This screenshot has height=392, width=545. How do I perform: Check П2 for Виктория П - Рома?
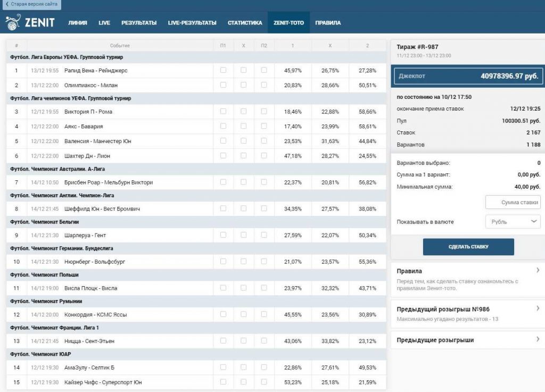tap(264, 112)
